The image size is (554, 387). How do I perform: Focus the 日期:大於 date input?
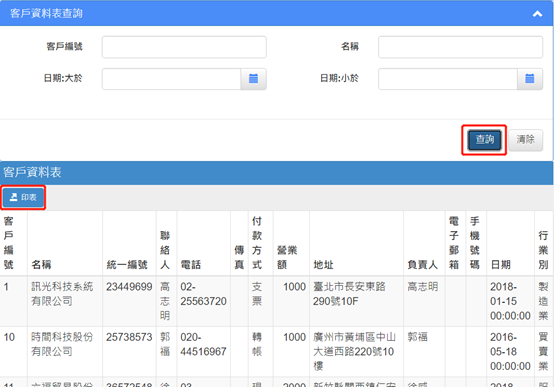pyautogui.click(x=171, y=79)
